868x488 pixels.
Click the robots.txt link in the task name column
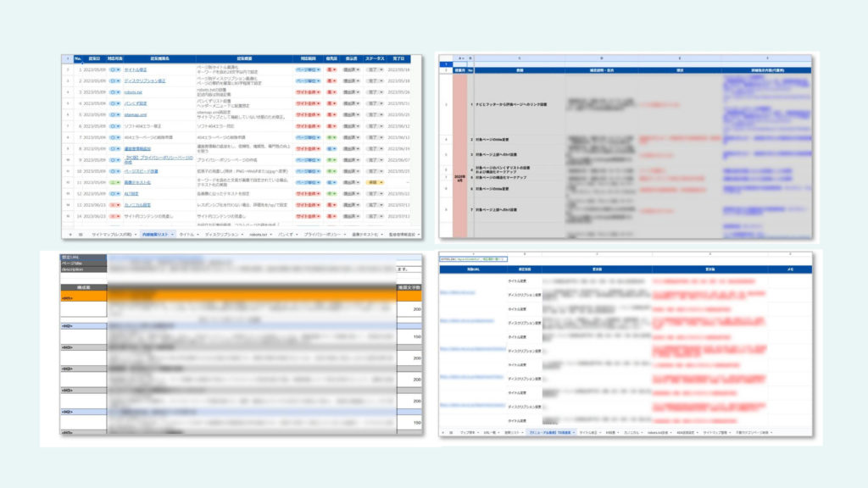click(133, 91)
